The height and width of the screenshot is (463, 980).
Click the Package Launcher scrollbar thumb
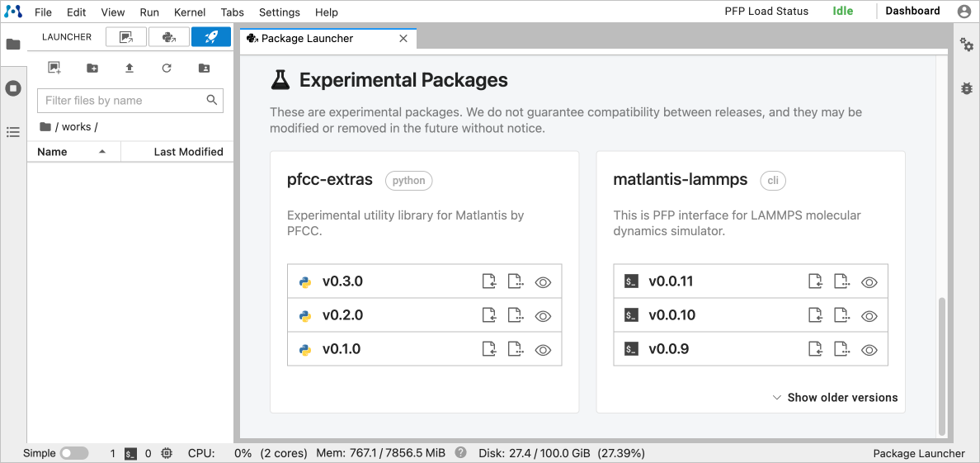[x=942, y=367]
